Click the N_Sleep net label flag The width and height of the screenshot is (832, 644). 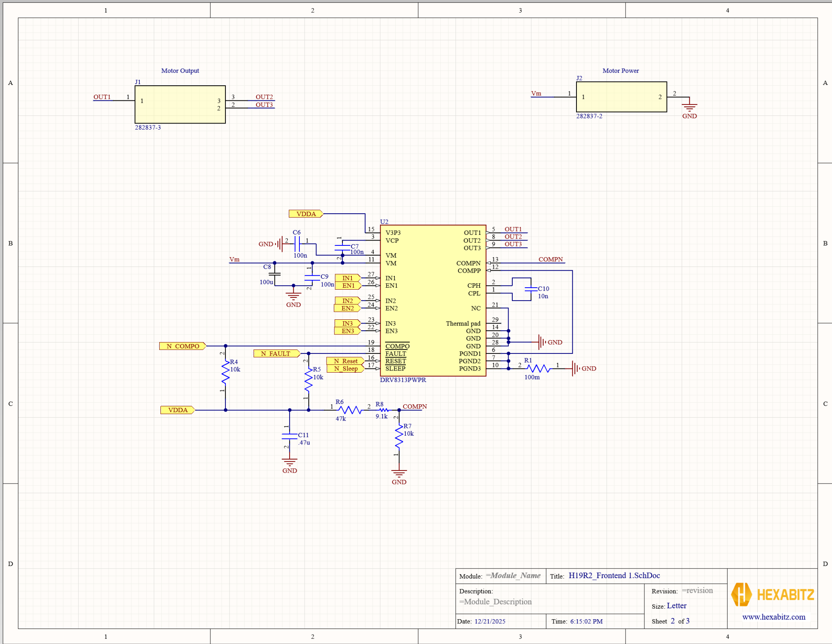pyautogui.click(x=347, y=368)
